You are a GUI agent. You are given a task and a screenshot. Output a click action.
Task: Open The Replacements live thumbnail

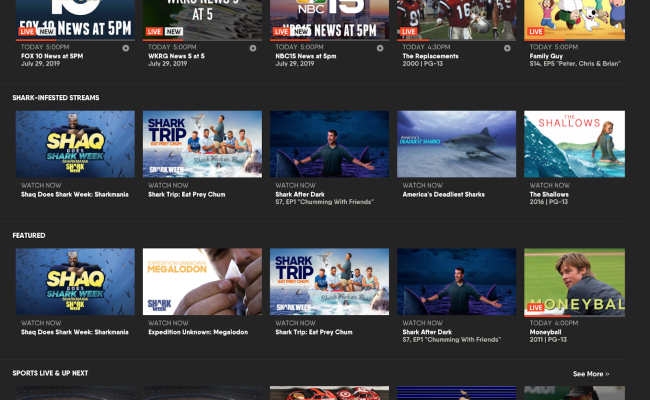[456, 20]
